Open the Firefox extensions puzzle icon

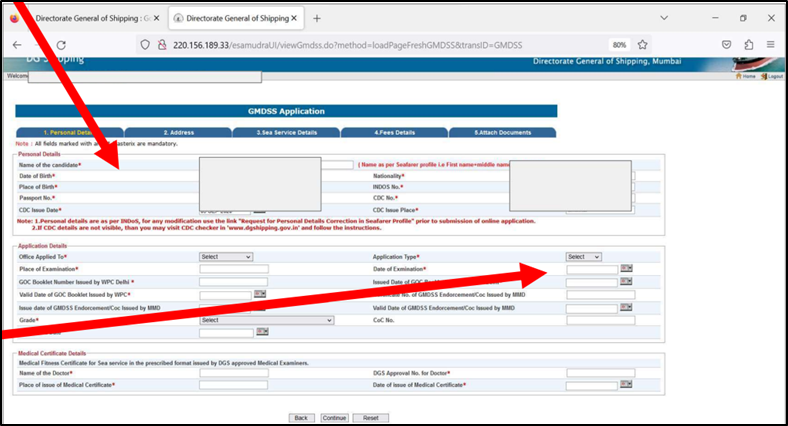click(749, 45)
